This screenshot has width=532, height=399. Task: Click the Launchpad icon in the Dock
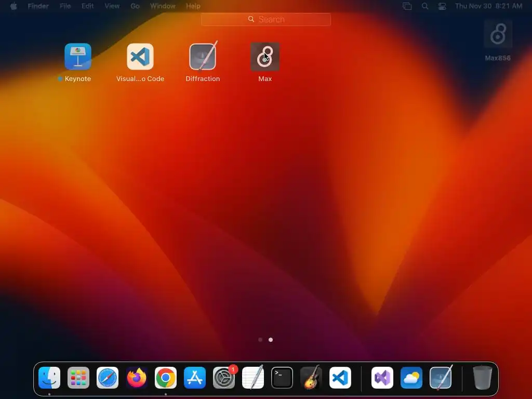[x=78, y=378]
